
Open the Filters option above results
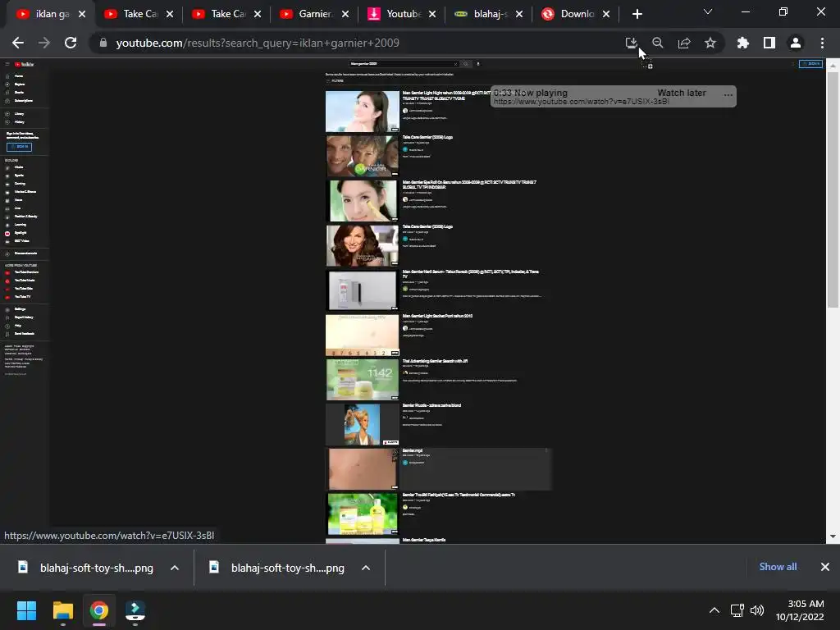[x=335, y=81]
